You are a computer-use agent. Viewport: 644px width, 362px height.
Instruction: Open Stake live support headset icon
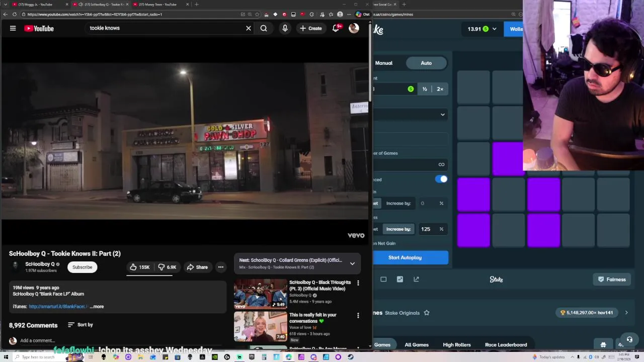coord(629,340)
